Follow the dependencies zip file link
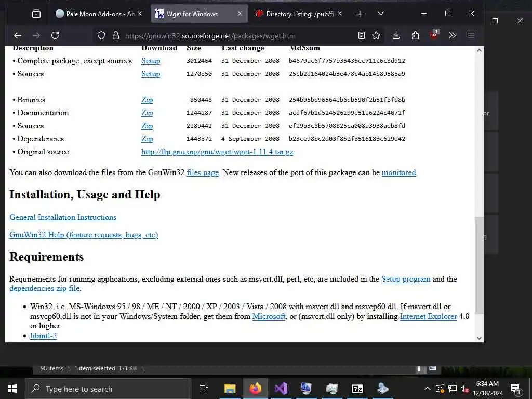The height and width of the screenshot is (399, 532). click(45, 288)
